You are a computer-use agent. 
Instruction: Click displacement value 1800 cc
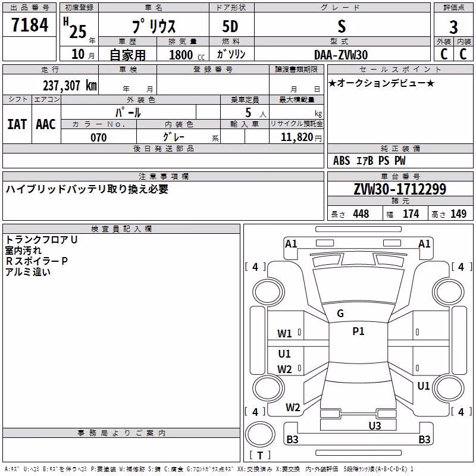click(187, 55)
